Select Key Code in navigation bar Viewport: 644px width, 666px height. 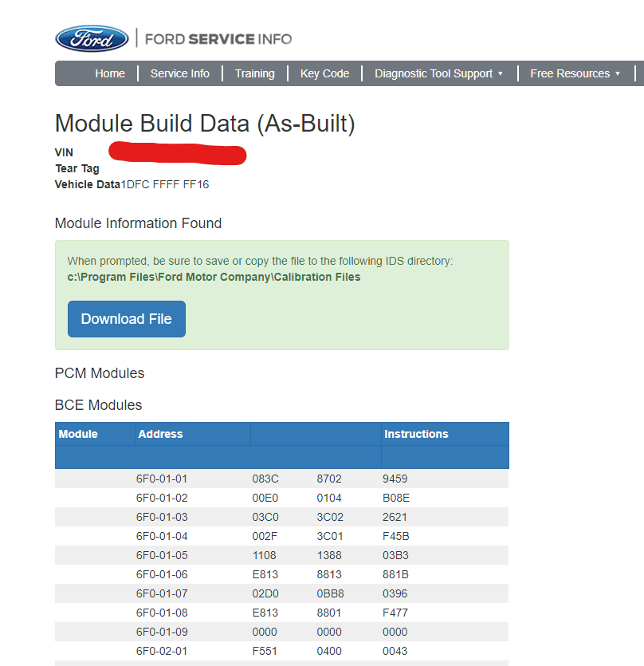[x=324, y=73]
